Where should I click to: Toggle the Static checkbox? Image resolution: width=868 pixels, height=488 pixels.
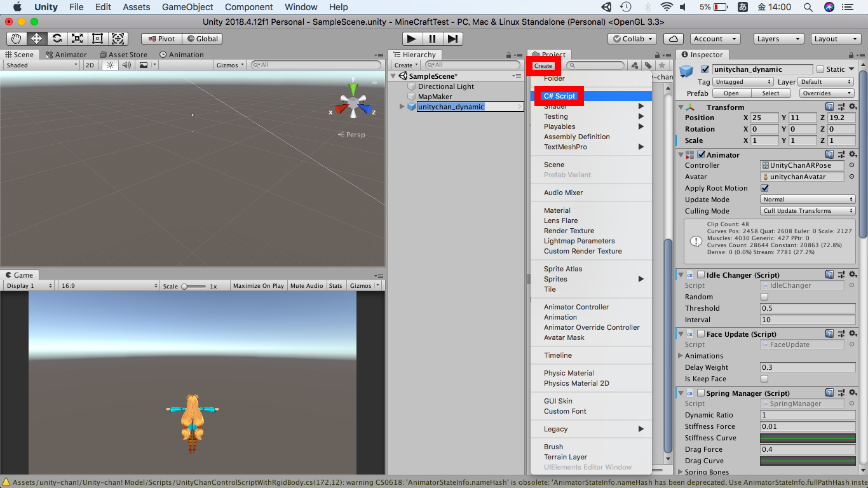point(820,69)
